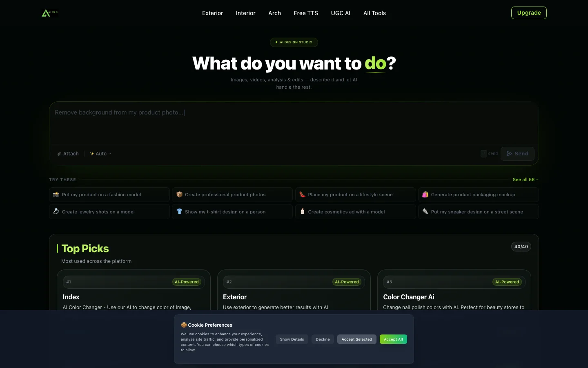Screen dimensions: 588x368
Task: Click the high-heel icon on lifestyle scene suggestion
Action: pos(302,195)
